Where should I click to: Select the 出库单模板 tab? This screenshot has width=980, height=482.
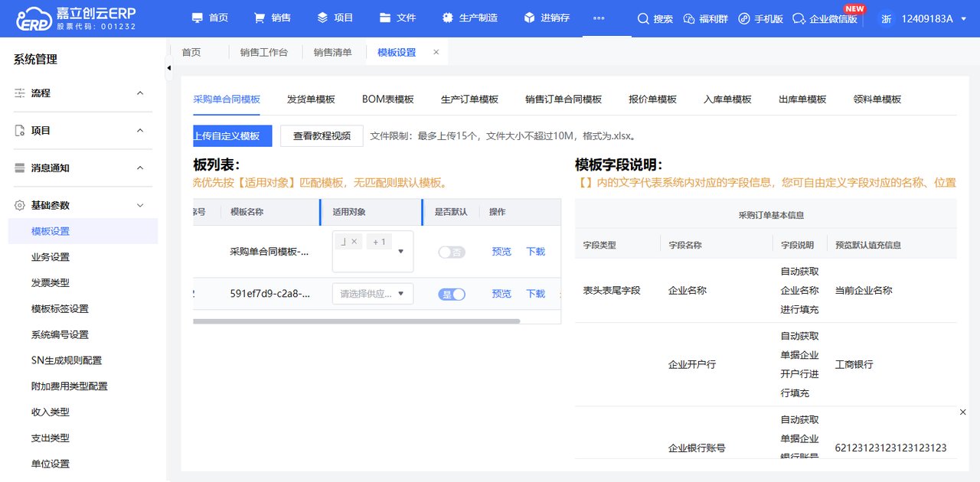(x=802, y=99)
